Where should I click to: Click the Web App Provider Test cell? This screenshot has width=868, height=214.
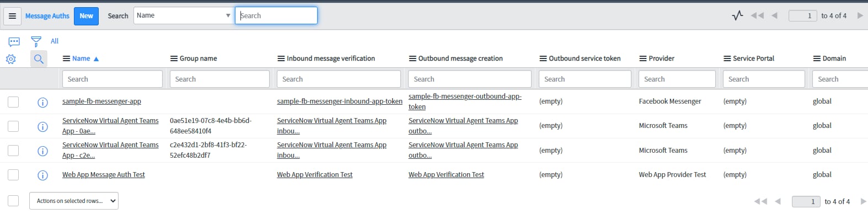coord(672,175)
